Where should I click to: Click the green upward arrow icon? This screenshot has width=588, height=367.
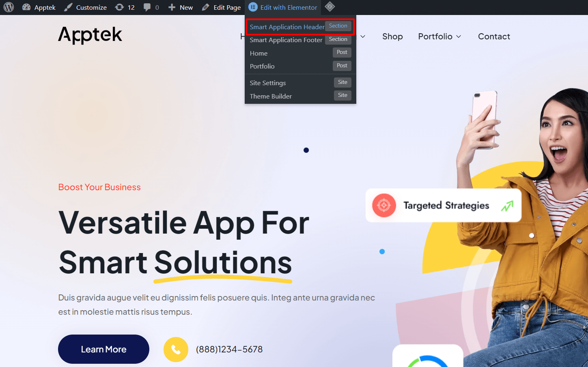pyautogui.click(x=507, y=206)
